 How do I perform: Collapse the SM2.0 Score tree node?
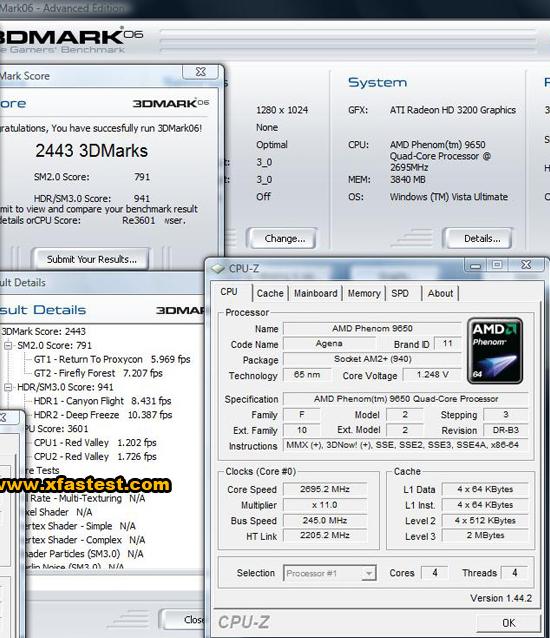8,346
